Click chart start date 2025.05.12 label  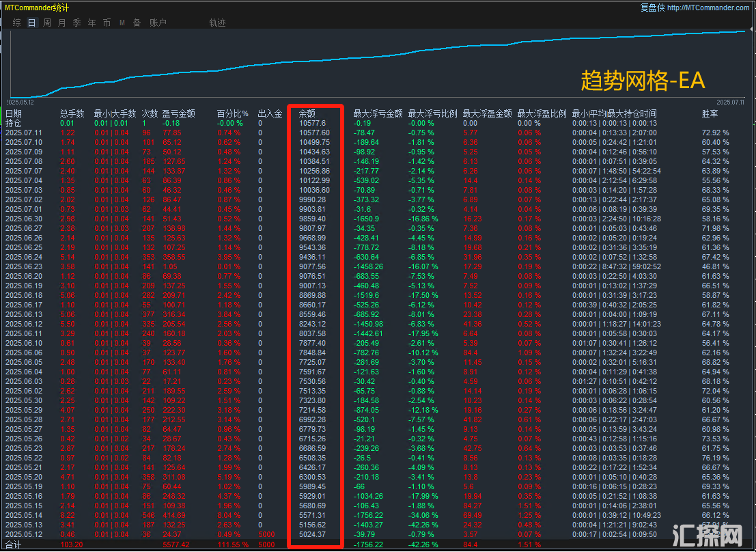pyautogui.click(x=20, y=102)
